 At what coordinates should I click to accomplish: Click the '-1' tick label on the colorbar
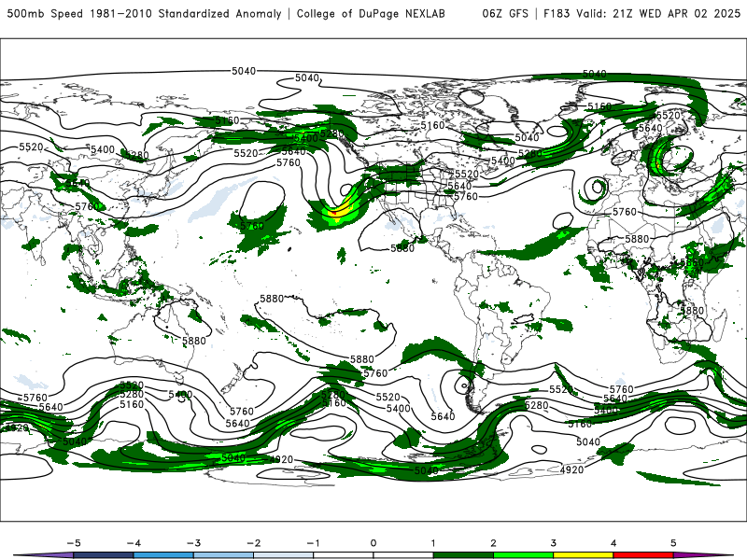point(313,543)
